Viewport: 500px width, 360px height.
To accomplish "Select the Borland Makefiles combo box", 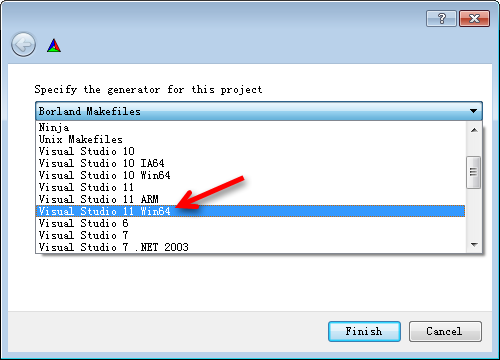I will click(x=259, y=111).
